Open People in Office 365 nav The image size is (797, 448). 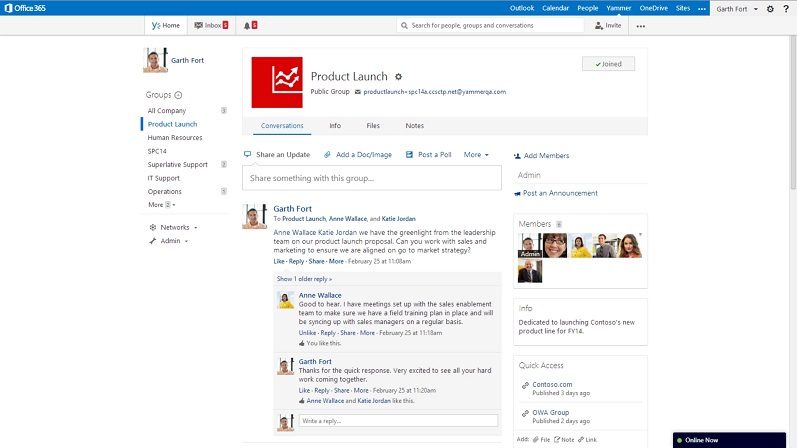point(588,8)
